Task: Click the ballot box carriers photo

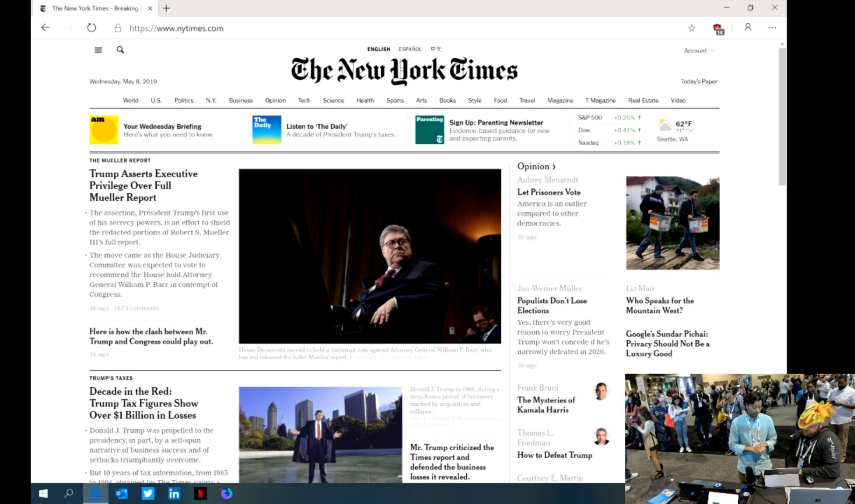Action: [x=673, y=223]
